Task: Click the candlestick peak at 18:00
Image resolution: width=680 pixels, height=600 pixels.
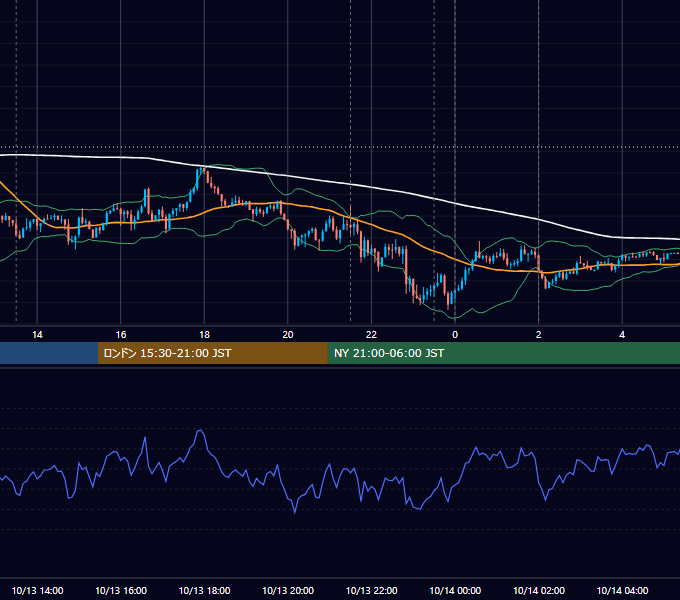Action: click(x=202, y=170)
